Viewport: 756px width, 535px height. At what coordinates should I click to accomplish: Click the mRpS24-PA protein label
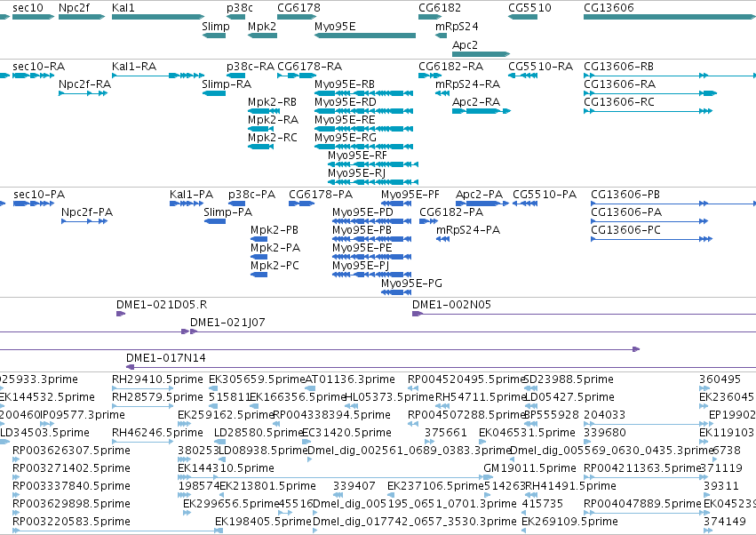point(468,230)
